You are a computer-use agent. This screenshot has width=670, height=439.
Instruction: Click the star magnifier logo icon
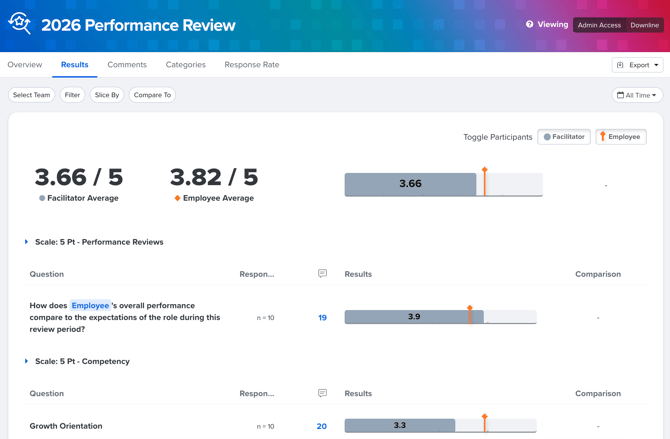[20, 23]
